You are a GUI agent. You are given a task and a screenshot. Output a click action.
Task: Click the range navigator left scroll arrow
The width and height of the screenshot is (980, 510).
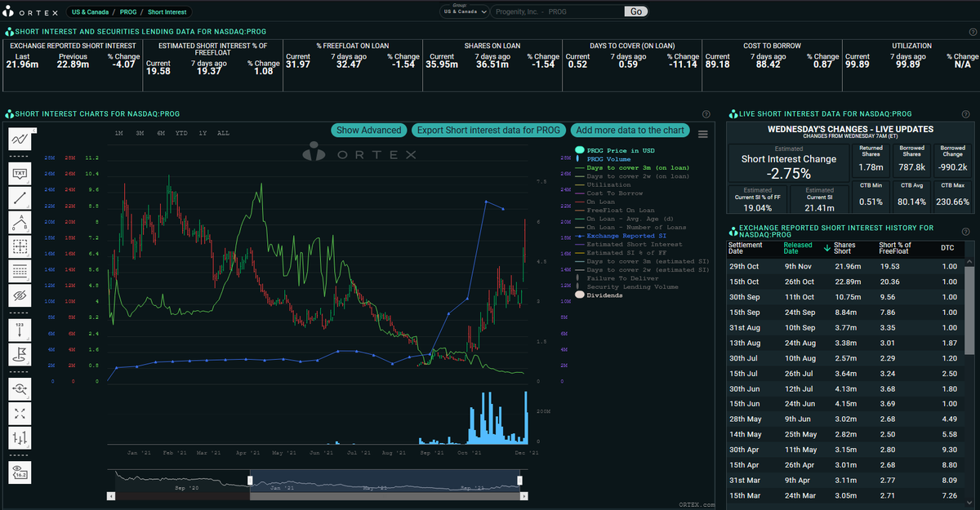pos(112,495)
